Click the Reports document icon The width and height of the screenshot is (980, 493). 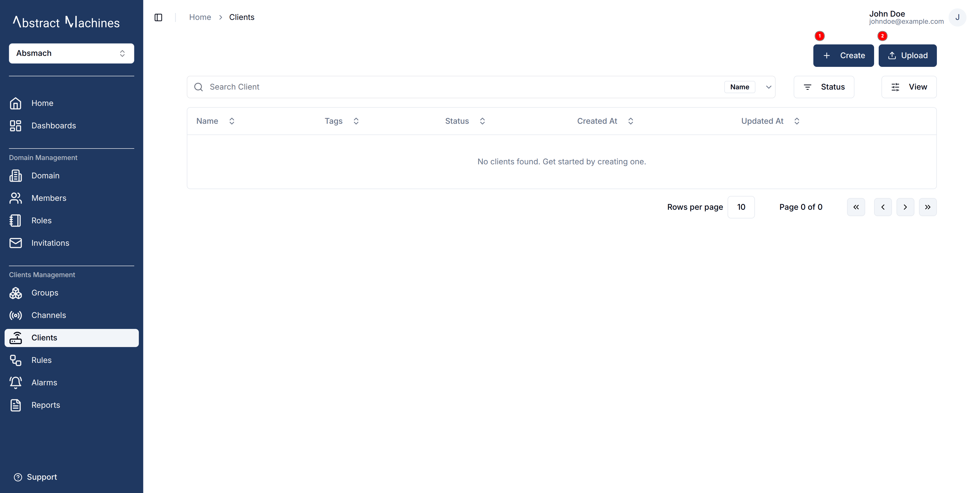pyautogui.click(x=16, y=405)
